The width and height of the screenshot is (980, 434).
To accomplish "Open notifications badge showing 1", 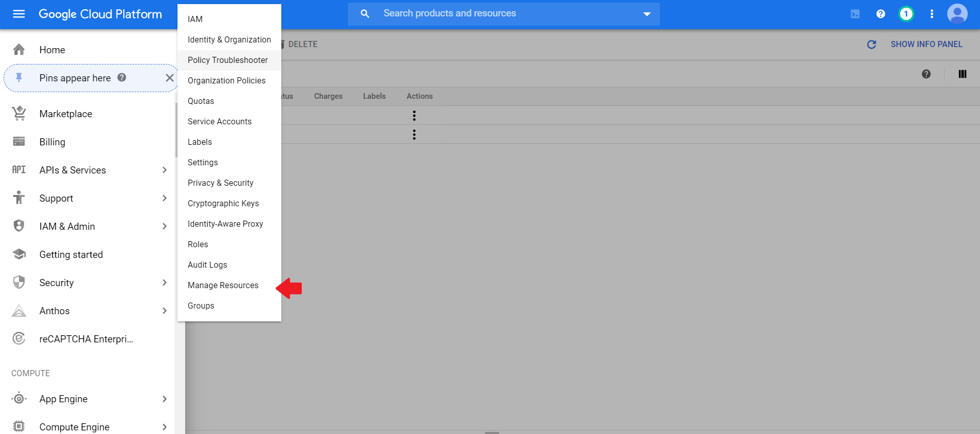I will (x=906, y=14).
